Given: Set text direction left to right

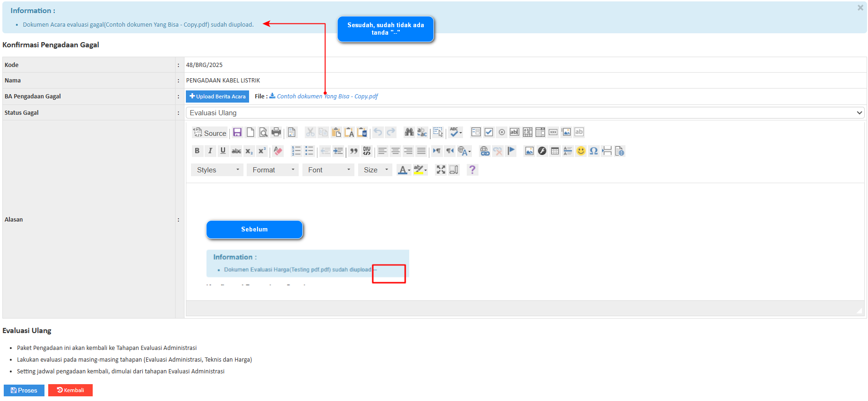Looking at the screenshot, I should coord(437,151).
